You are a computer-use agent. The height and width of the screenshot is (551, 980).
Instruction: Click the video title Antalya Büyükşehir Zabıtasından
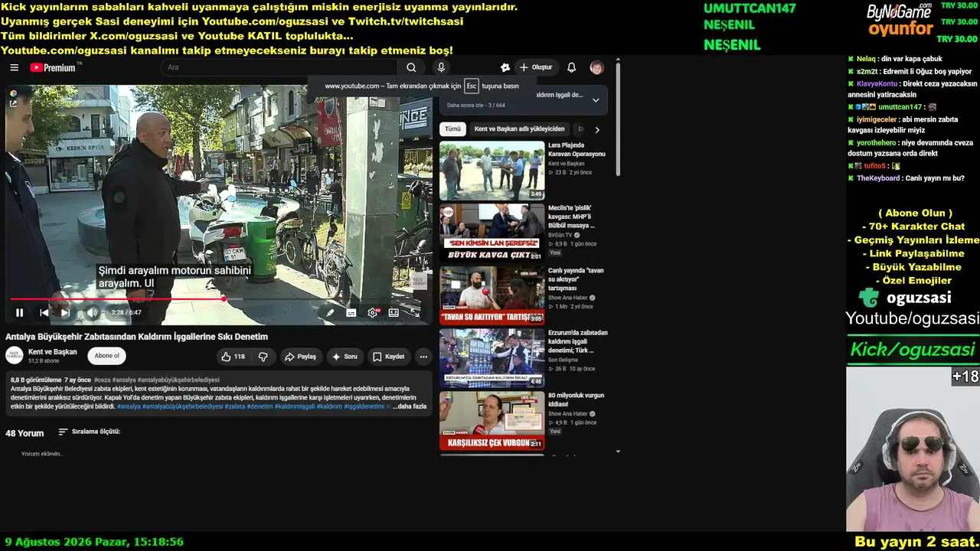(x=136, y=337)
